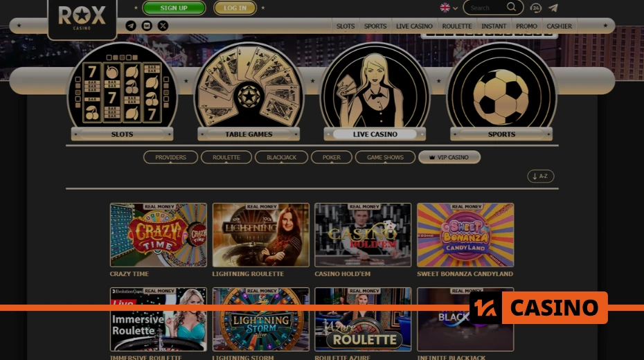Select the VIP CASINO filter
The width and height of the screenshot is (644, 360).
449,157
